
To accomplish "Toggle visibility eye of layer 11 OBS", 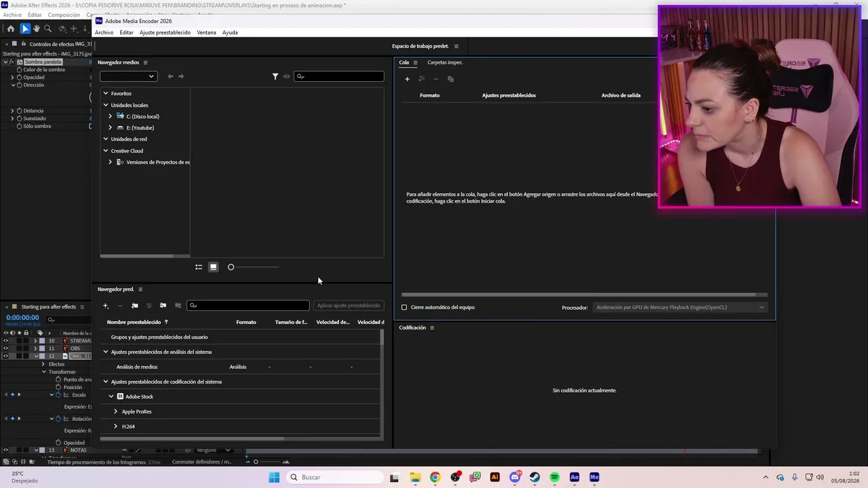I will (x=5, y=348).
